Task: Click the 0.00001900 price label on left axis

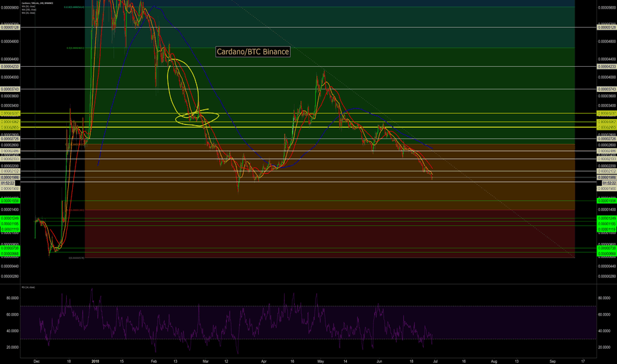Action: tap(10, 189)
